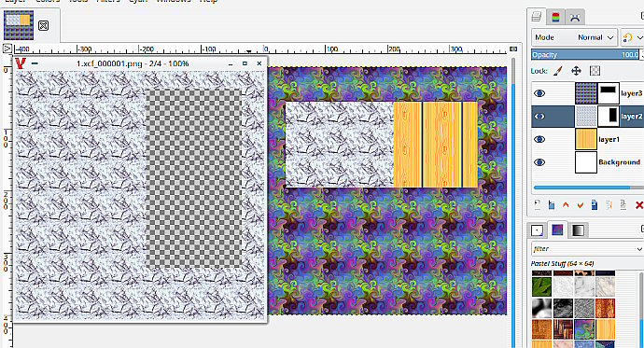Hide the Background layer
This screenshot has width=644, height=348.
[x=539, y=162]
